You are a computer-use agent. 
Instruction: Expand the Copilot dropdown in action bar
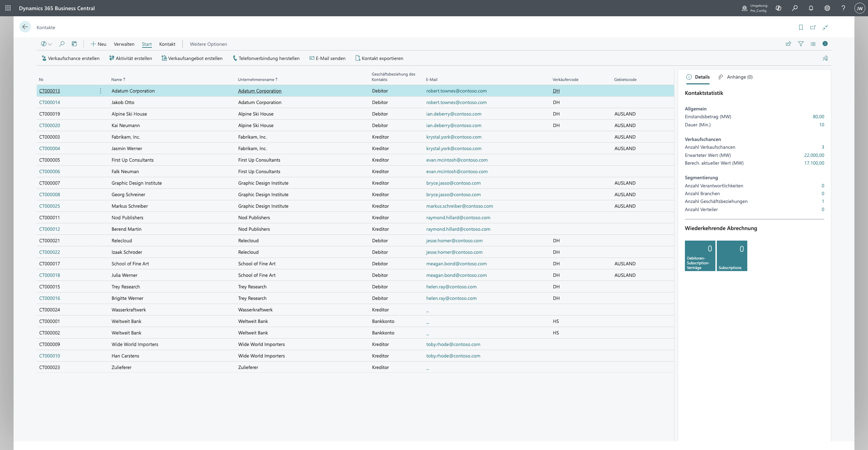click(x=46, y=44)
